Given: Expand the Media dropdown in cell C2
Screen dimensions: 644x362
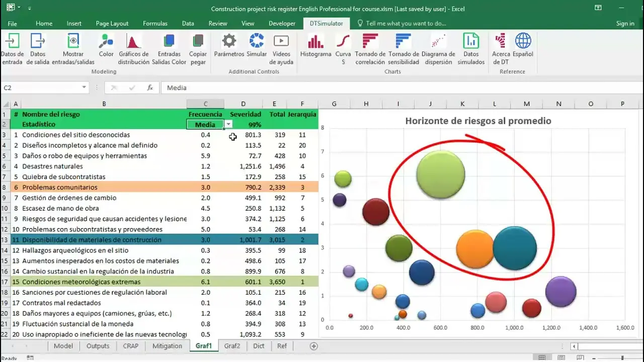Looking at the screenshot, I should pyautogui.click(x=228, y=124).
